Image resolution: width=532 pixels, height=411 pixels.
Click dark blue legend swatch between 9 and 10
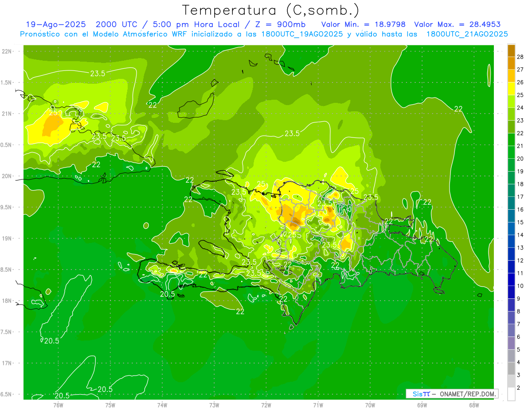click(511, 292)
